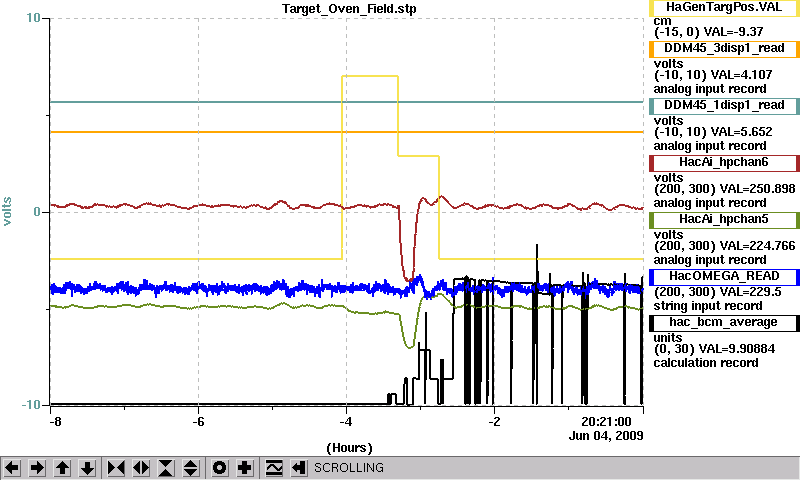Select the DDM45_1disp1_read legend entry
Viewport: 800px width, 480px height.
point(724,106)
